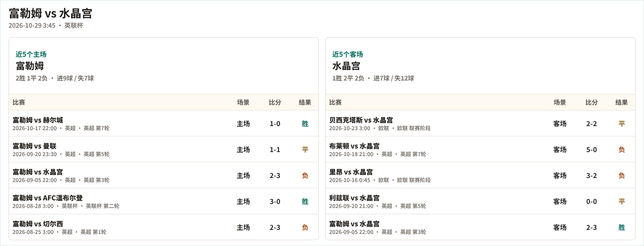
Task: Click the 平 result in 曼联 row
Action: [x=305, y=149]
